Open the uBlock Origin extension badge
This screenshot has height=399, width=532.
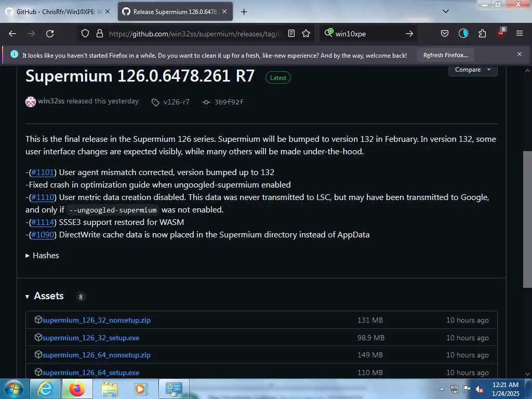coord(501,33)
